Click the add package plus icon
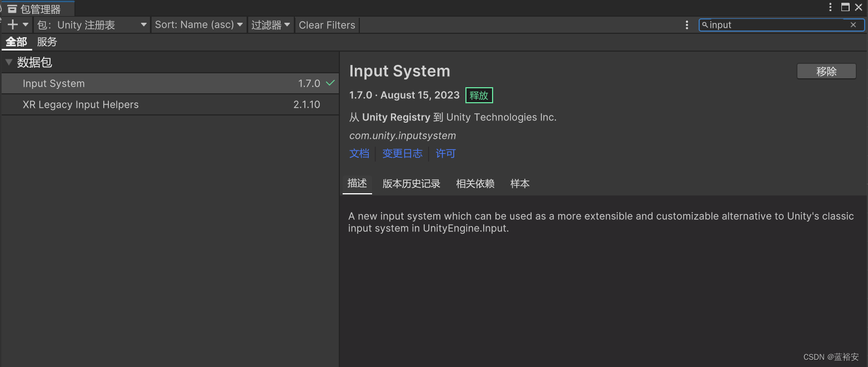868x367 pixels. click(x=12, y=24)
